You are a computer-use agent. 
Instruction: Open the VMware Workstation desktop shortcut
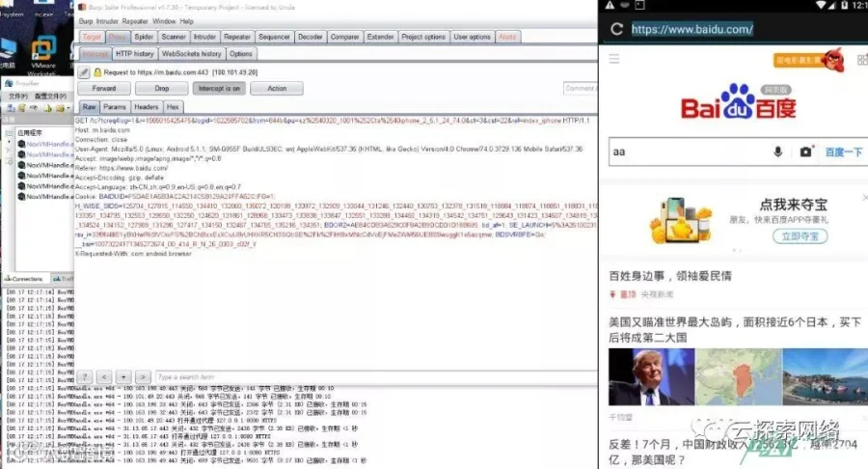coord(43,54)
